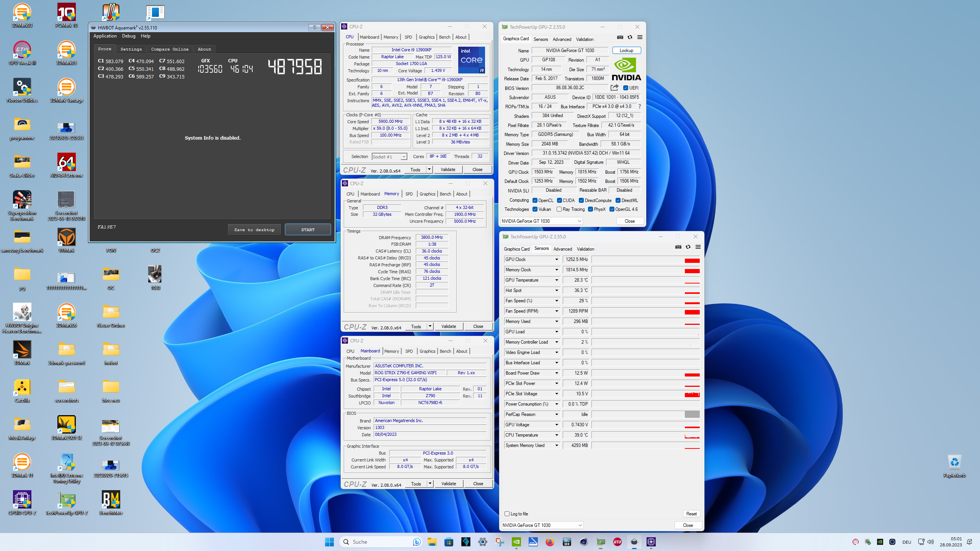Click camera icon in GPU-Z Sensors window
The height and width of the screenshot is (551, 980).
pos(678,247)
